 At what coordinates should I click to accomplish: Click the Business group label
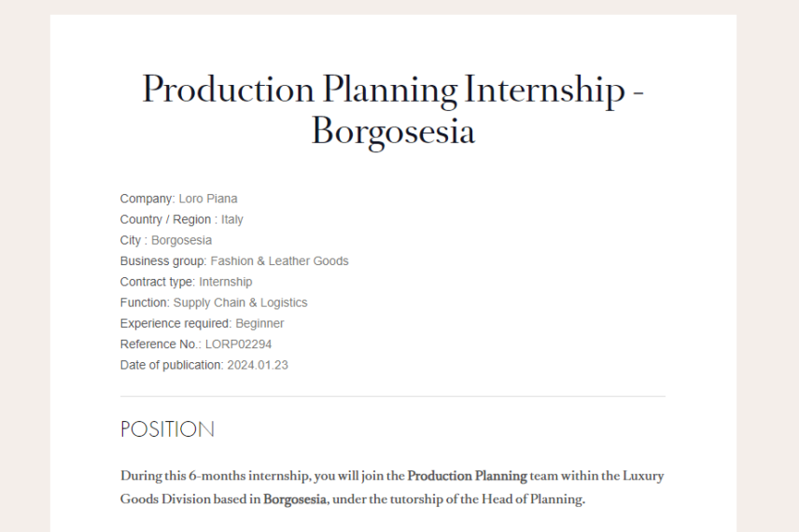(x=163, y=261)
